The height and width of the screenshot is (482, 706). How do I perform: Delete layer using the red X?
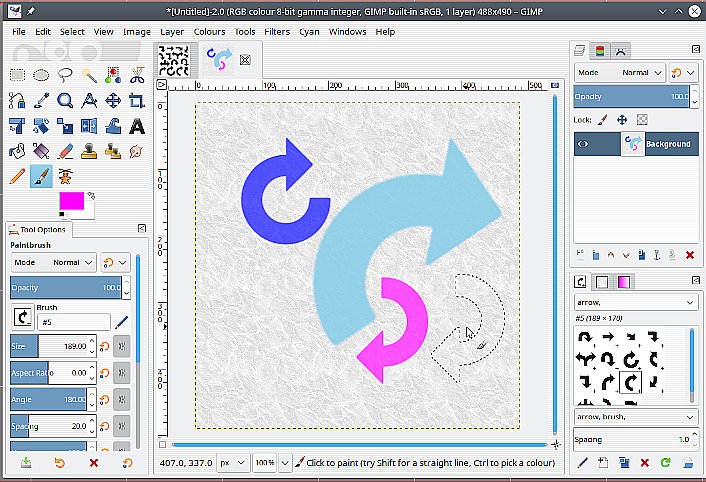coord(690,255)
